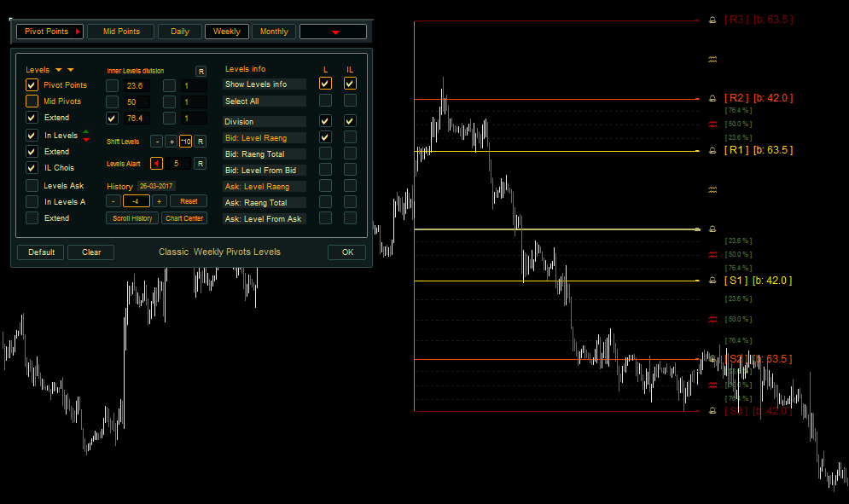Select the Daily timeframe tab
849x504 pixels.
[180, 32]
